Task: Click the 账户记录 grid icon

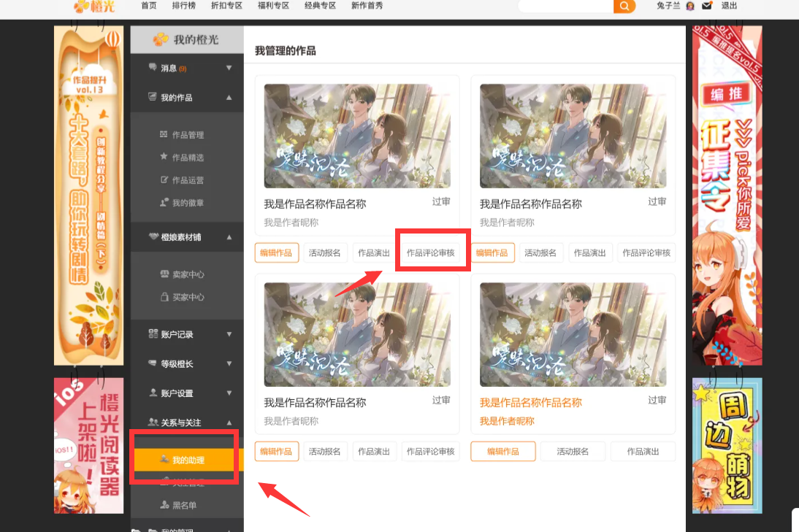Action: click(153, 334)
